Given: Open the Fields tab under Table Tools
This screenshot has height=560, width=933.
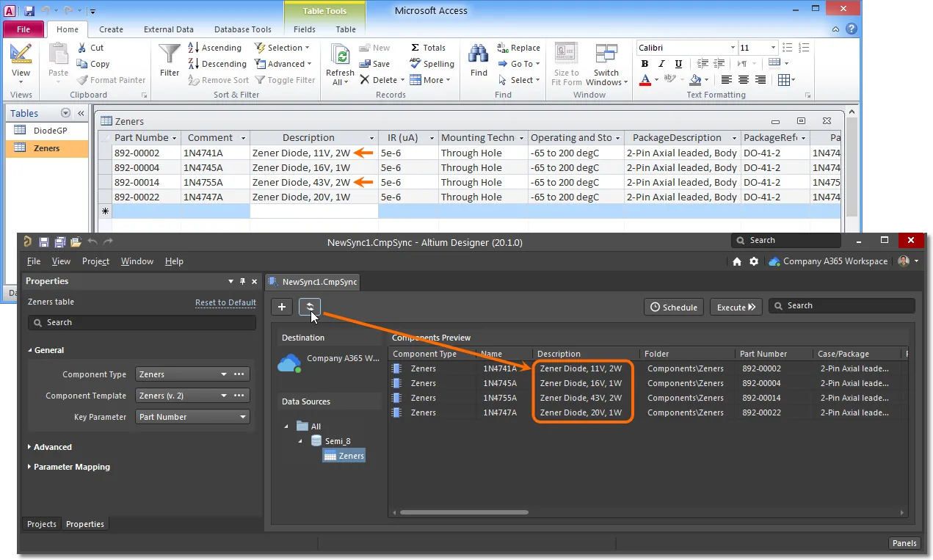Looking at the screenshot, I should coord(305,29).
